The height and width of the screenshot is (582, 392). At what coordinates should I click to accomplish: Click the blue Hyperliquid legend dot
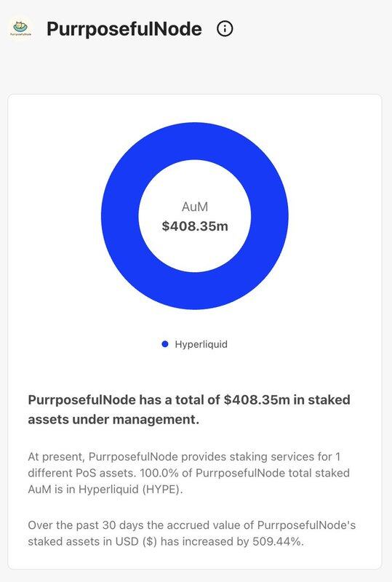[165, 344]
